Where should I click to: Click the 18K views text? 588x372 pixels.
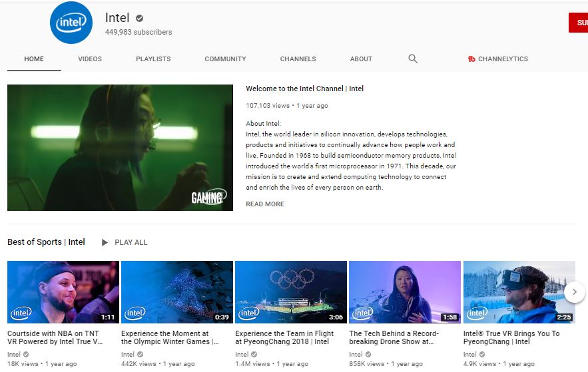click(x=23, y=364)
